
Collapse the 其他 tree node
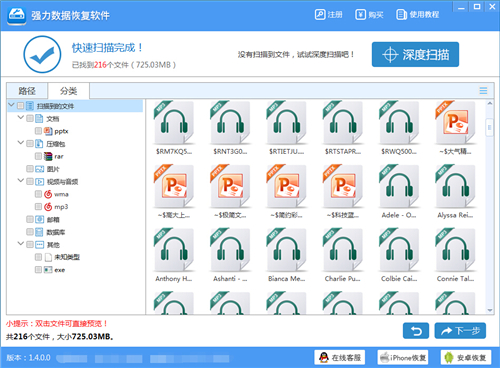pyautogui.click(x=21, y=244)
